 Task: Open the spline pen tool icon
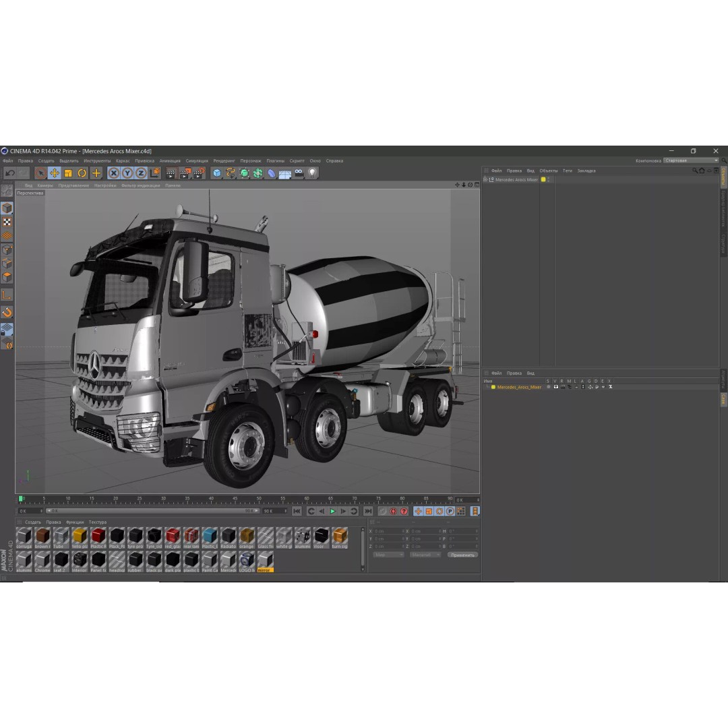[231, 173]
